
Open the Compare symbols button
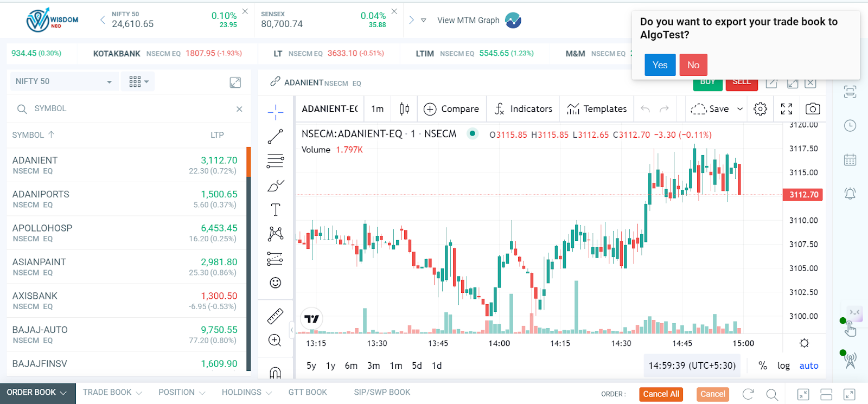(x=452, y=109)
